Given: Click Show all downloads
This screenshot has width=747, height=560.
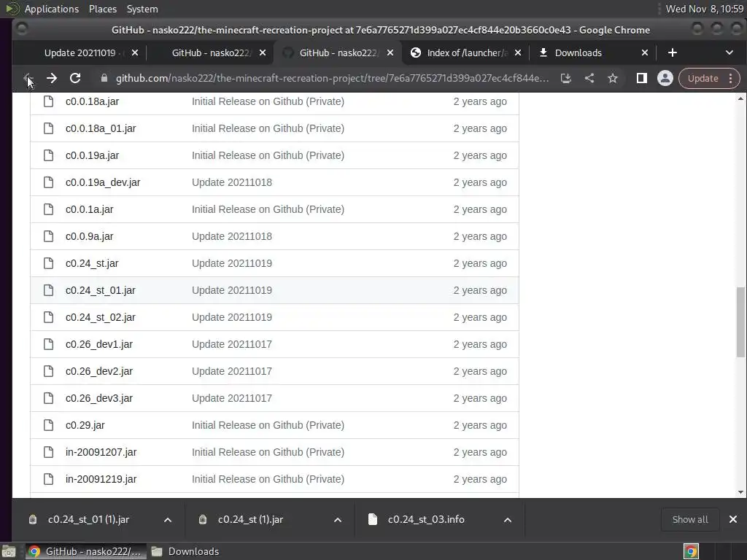Looking at the screenshot, I should 690,519.
